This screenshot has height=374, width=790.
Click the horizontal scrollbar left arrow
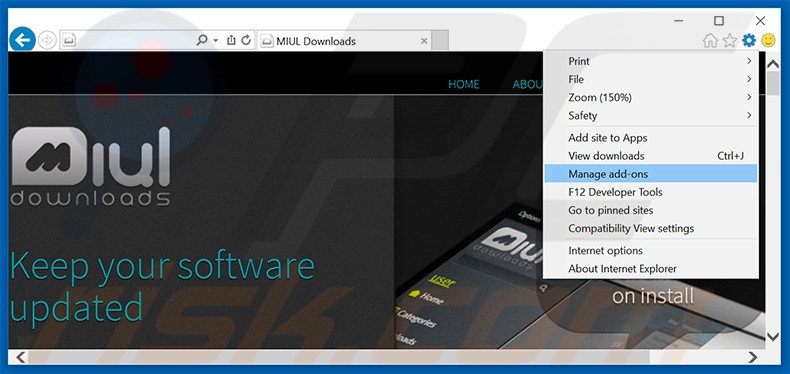(x=20, y=357)
